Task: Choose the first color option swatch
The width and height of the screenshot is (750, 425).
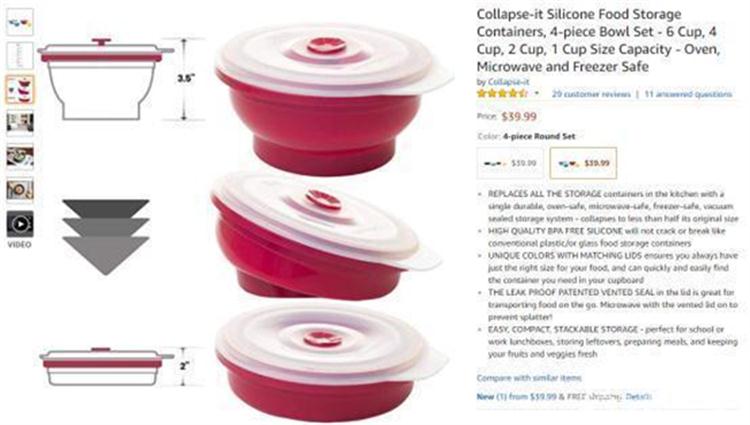Action: pyautogui.click(x=510, y=163)
